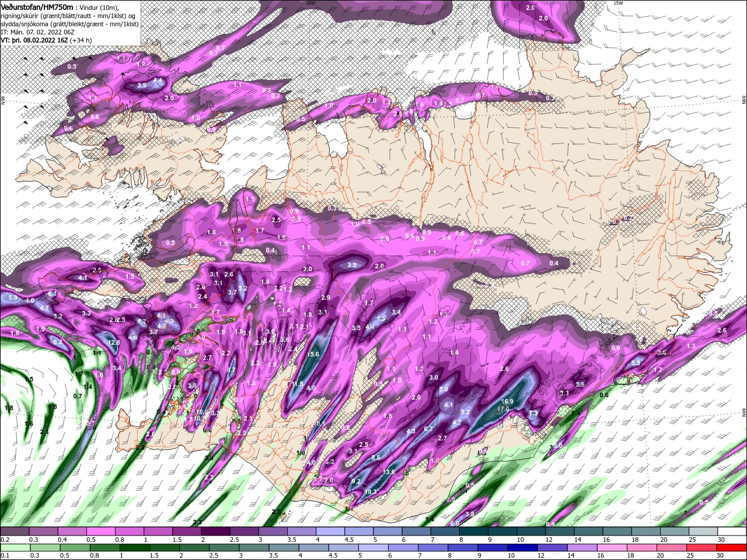747x560 pixels.
Task: Click snow scale's bright pink 0.5 swatch
Action: (x=100, y=531)
